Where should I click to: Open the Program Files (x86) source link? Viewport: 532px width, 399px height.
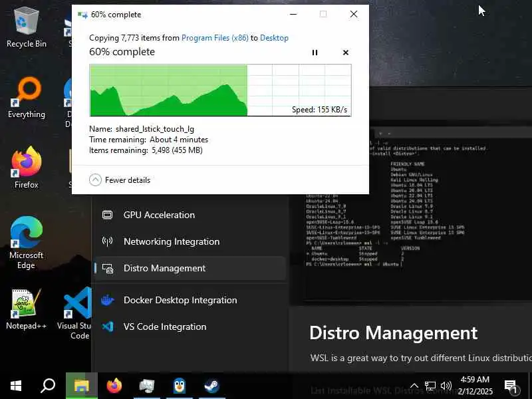click(x=215, y=38)
